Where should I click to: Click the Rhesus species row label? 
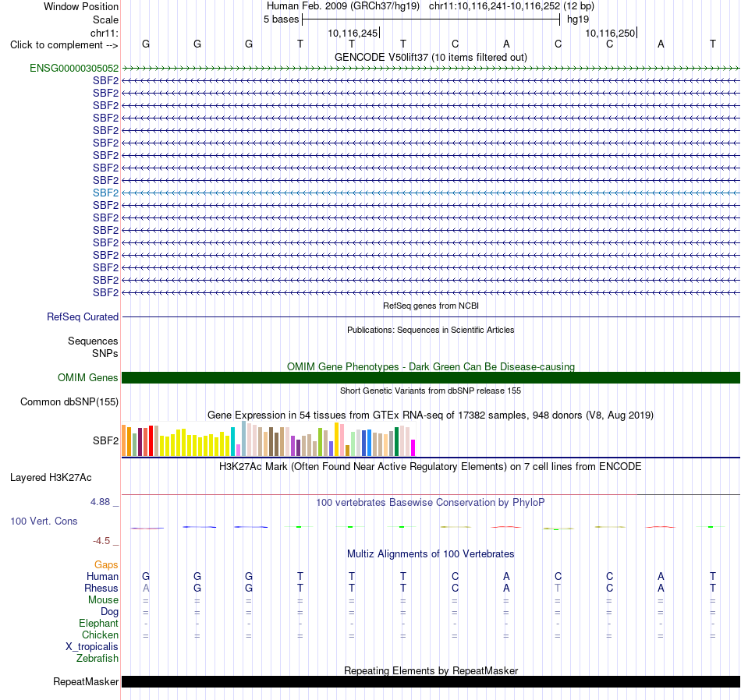(101, 588)
